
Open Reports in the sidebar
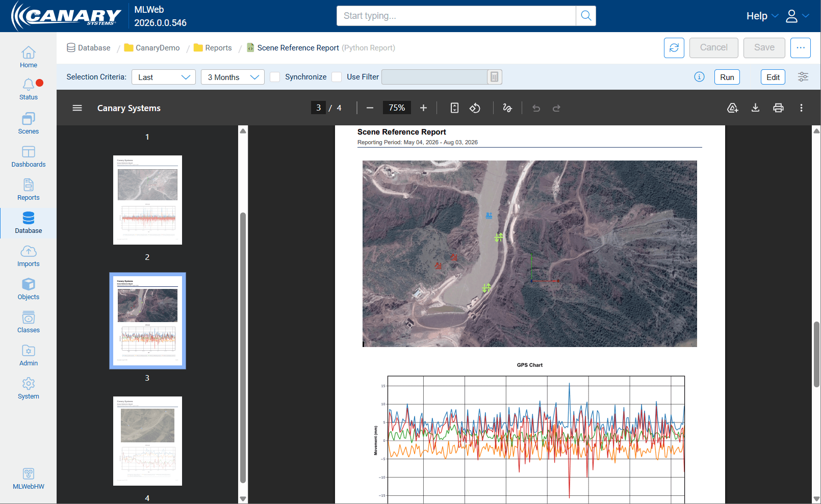(29, 190)
